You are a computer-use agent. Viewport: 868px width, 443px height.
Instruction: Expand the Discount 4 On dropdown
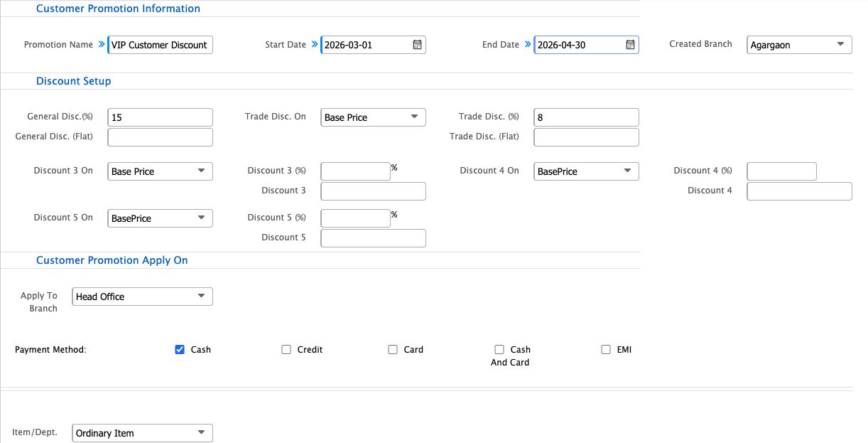pos(586,171)
